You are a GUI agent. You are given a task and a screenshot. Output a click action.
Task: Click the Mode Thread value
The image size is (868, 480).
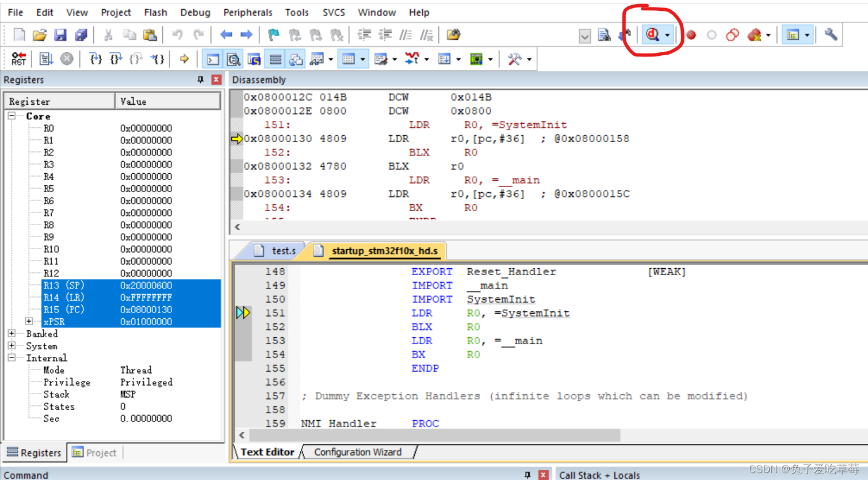136,369
